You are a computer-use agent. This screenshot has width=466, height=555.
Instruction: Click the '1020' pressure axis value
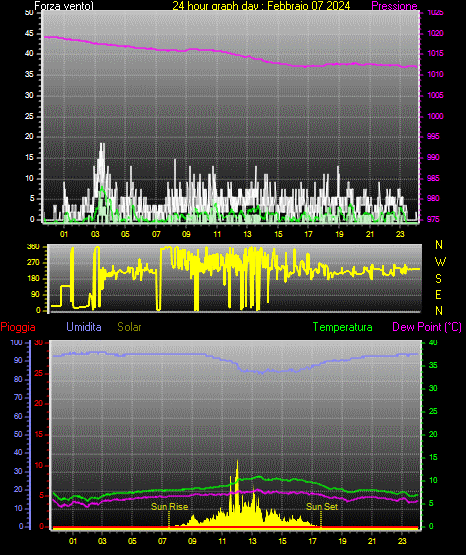pos(435,33)
